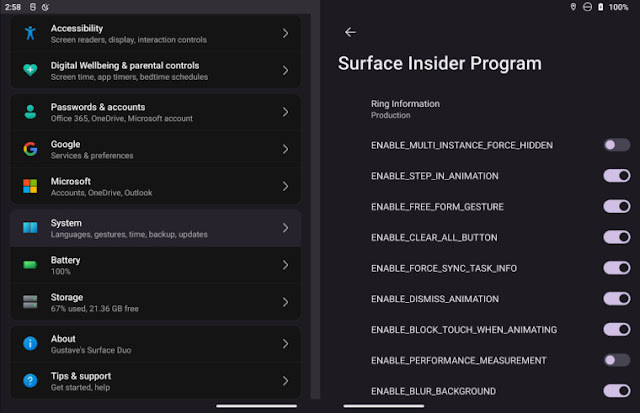The width and height of the screenshot is (640, 413).
Task: Click the left screen navigation handle bar
Action: pyautogui.click(x=256, y=406)
